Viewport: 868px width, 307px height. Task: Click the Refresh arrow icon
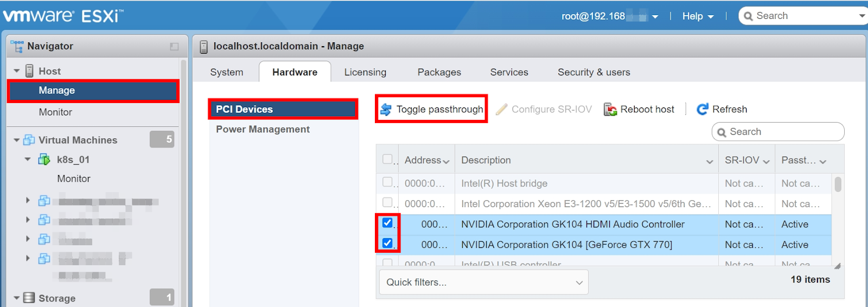703,110
